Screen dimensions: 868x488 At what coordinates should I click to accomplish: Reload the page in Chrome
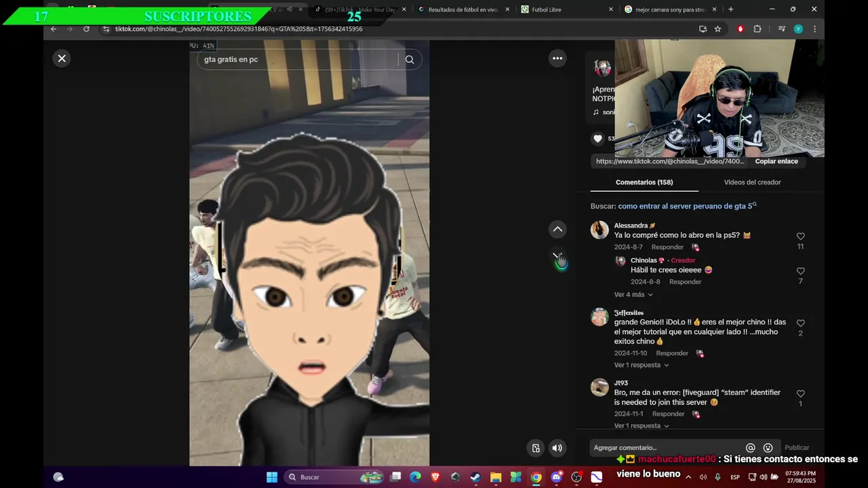coord(86,29)
